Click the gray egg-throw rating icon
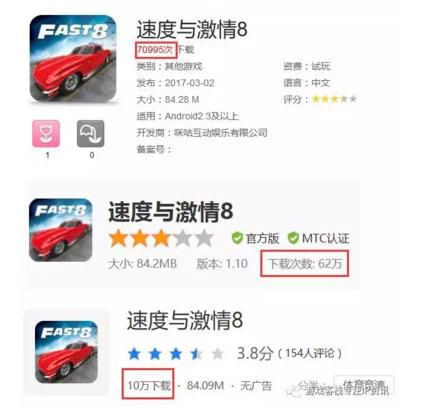The width and height of the screenshot is (428, 418). tap(91, 134)
